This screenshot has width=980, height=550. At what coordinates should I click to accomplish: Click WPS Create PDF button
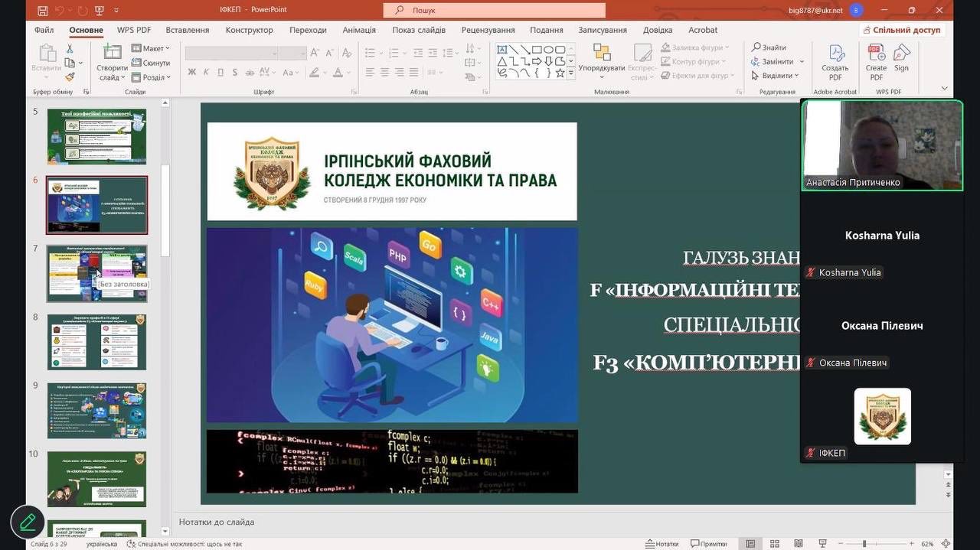point(877,61)
